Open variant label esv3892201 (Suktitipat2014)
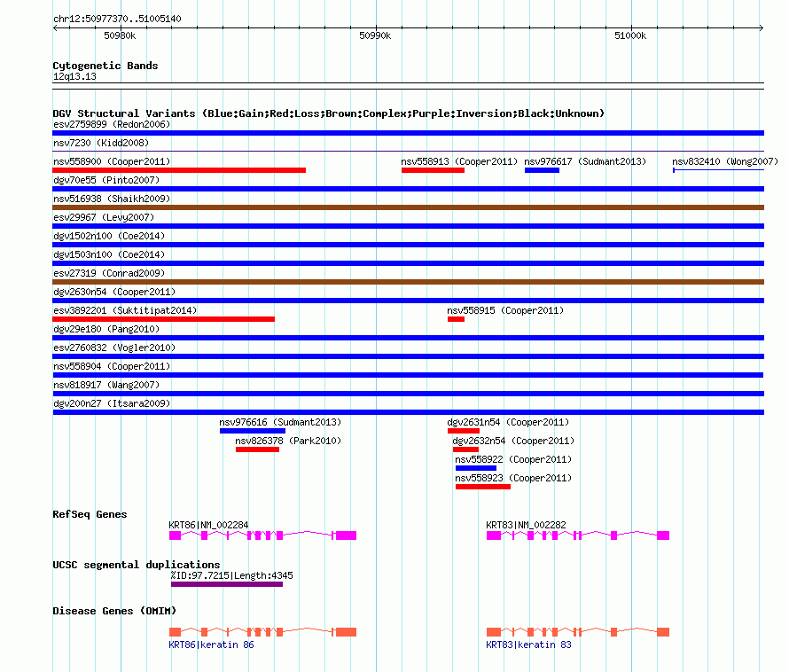The width and height of the screenshot is (789, 672). (125, 310)
